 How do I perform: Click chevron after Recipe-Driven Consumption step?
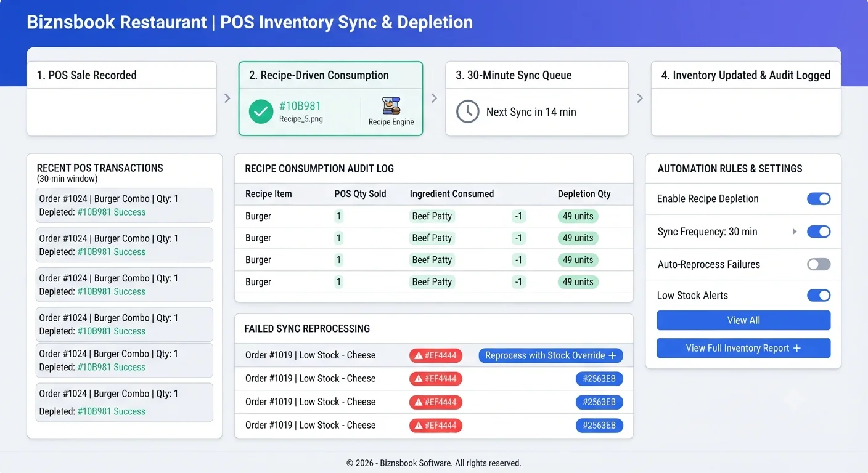click(434, 99)
